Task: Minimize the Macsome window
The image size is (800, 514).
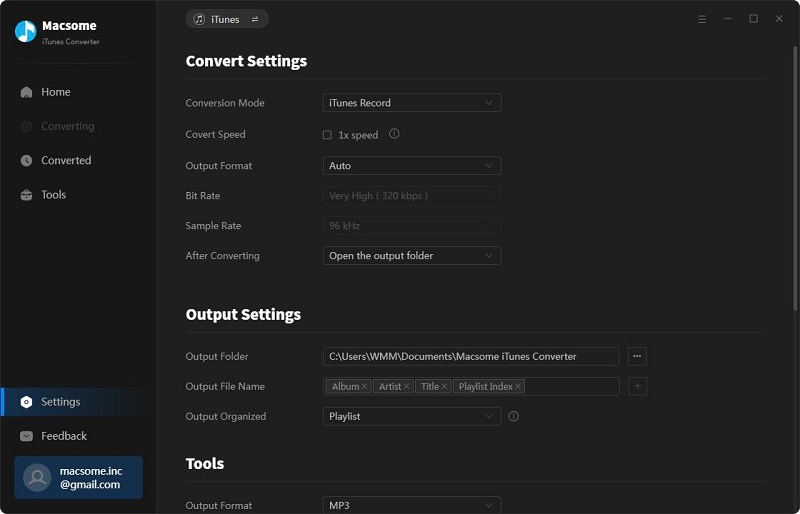Action: [x=728, y=19]
